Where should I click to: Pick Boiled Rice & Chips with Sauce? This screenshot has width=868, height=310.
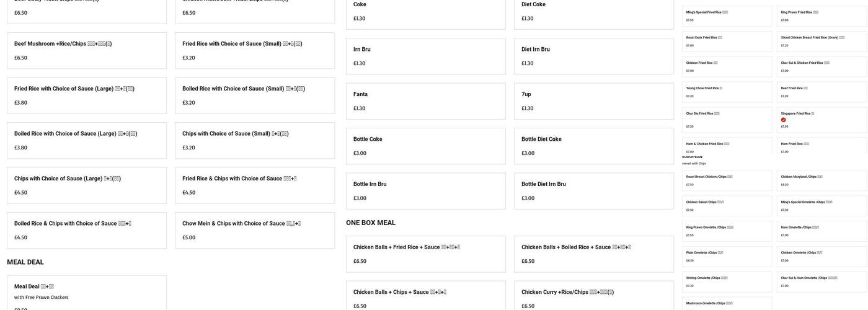click(x=87, y=231)
